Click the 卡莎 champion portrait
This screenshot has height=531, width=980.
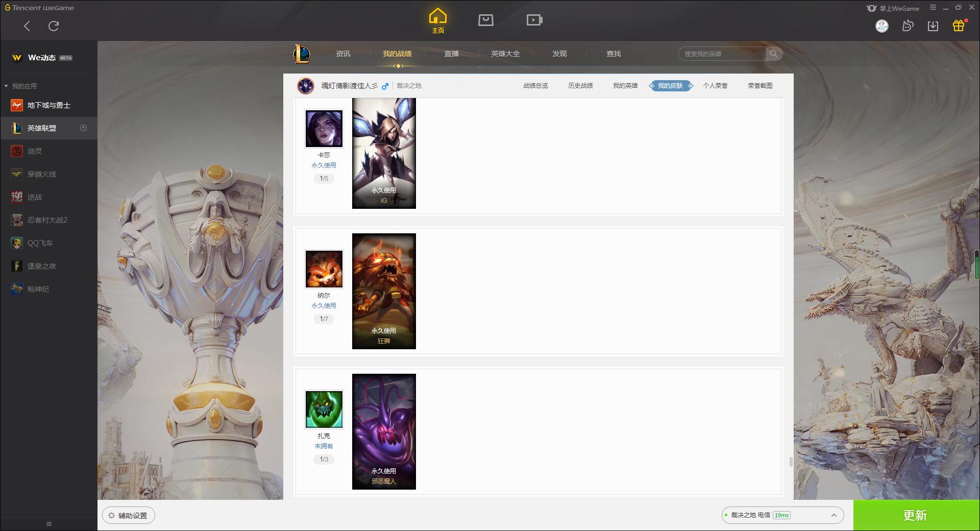[324, 129]
